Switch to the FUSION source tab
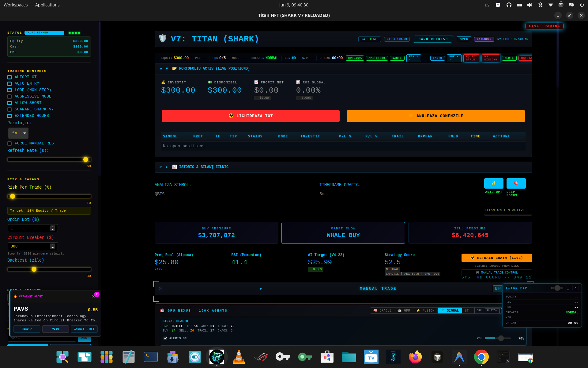The image size is (588, 368). pyautogui.click(x=425, y=311)
